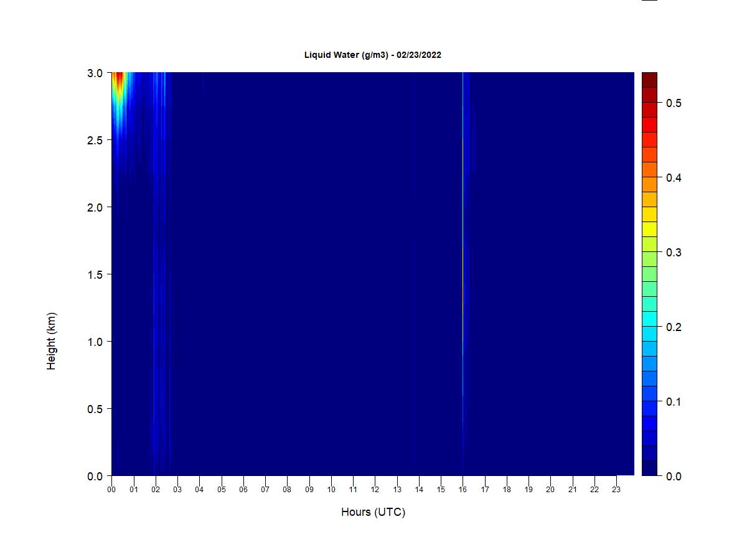Select the 0.5 tick on the Height axis
This screenshot has height=560, width=747.
[95, 409]
